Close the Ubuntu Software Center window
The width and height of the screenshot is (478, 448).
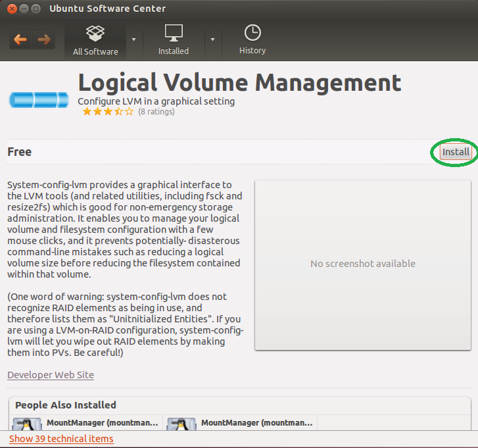coord(12,9)
